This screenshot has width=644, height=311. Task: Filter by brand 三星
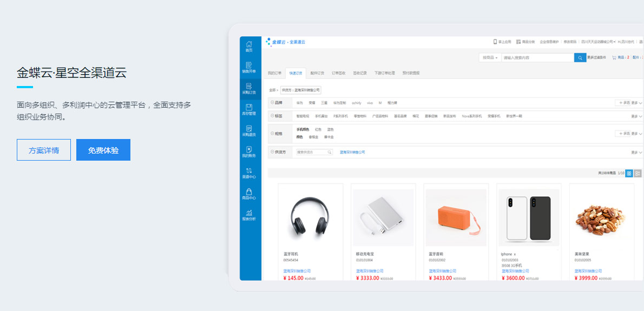(324, 103)
